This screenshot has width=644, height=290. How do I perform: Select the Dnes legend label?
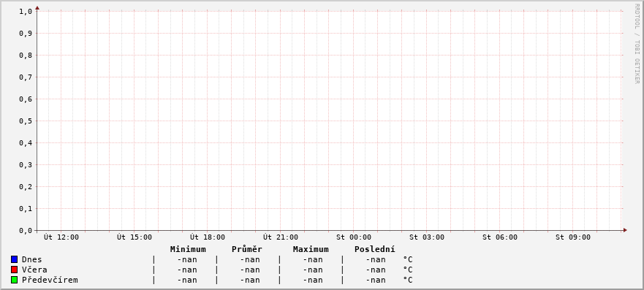[31, 259]
